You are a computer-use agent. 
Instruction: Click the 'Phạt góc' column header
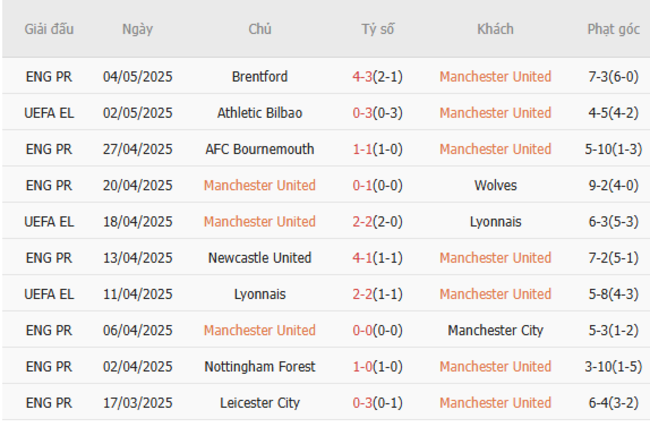click(613, 29)
